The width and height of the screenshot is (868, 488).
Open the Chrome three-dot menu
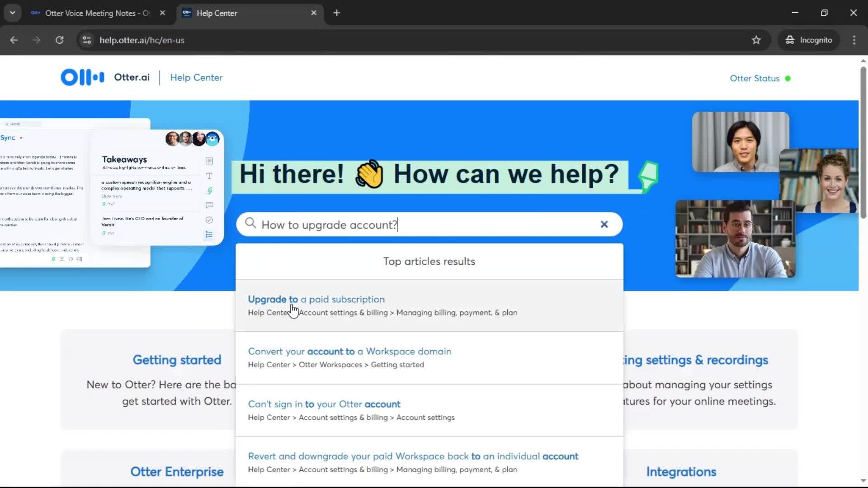click(x=854, y=40)
